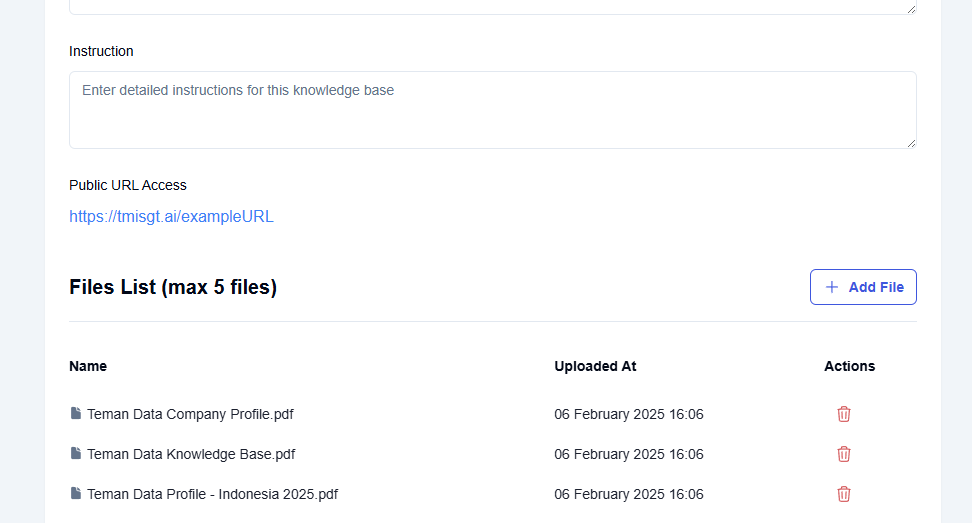Focus the Instruction text area

pos(492,110)
